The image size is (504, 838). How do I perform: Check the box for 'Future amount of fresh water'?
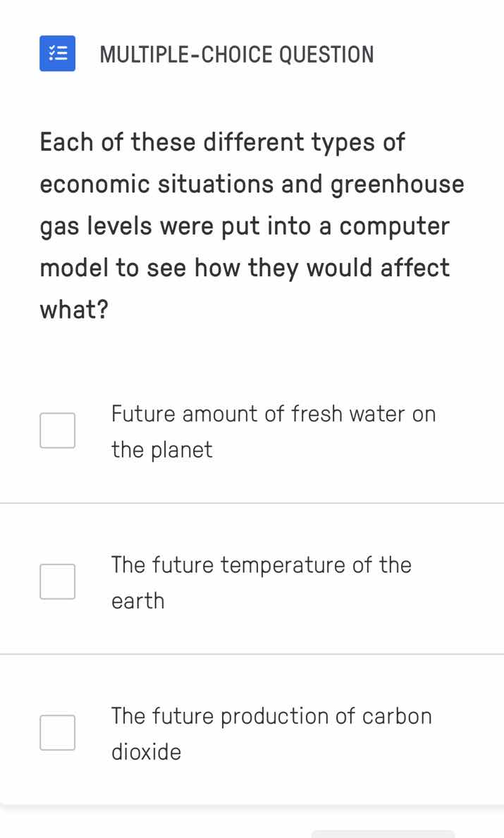coord(57,430)
